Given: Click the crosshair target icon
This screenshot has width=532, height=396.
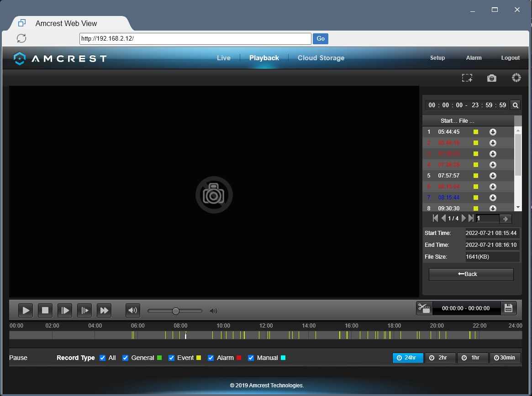Looking at the screenshot, I should pos(516,78).
